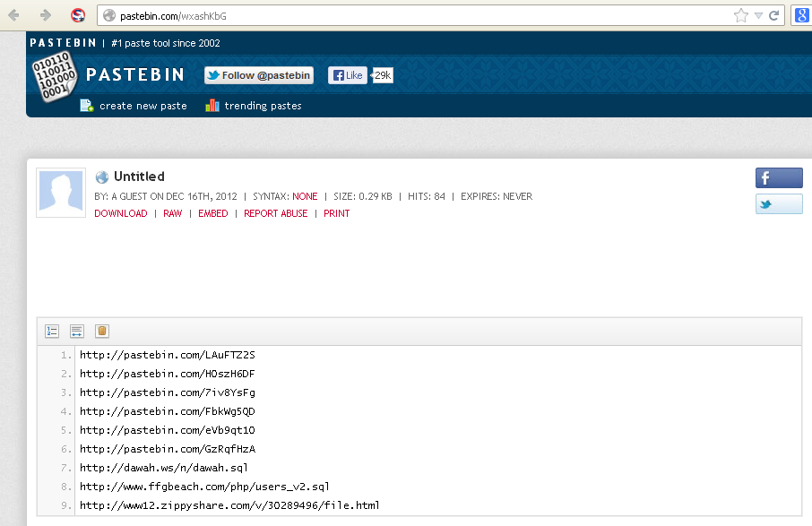
Task: Click the large PASTEBIN header title
Action: tap(135, 74)
